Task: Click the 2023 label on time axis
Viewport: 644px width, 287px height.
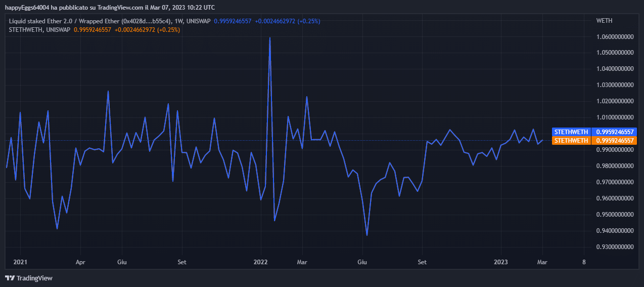Action: (x=501, y=262)
